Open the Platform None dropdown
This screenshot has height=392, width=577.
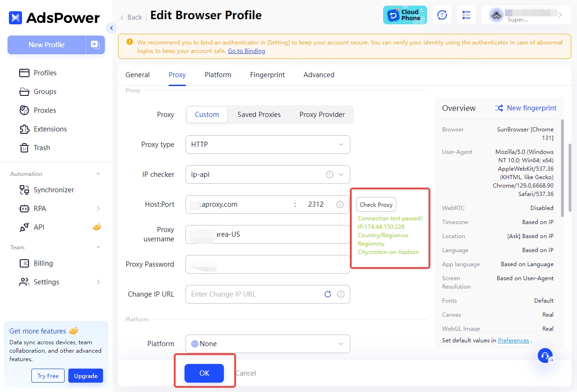click(268, 344)
